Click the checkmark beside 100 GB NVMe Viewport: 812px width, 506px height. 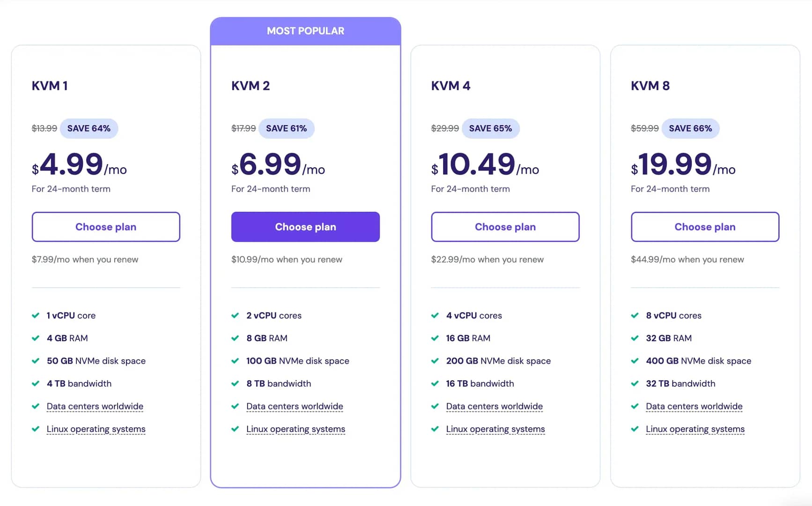[x=235, y=361]
